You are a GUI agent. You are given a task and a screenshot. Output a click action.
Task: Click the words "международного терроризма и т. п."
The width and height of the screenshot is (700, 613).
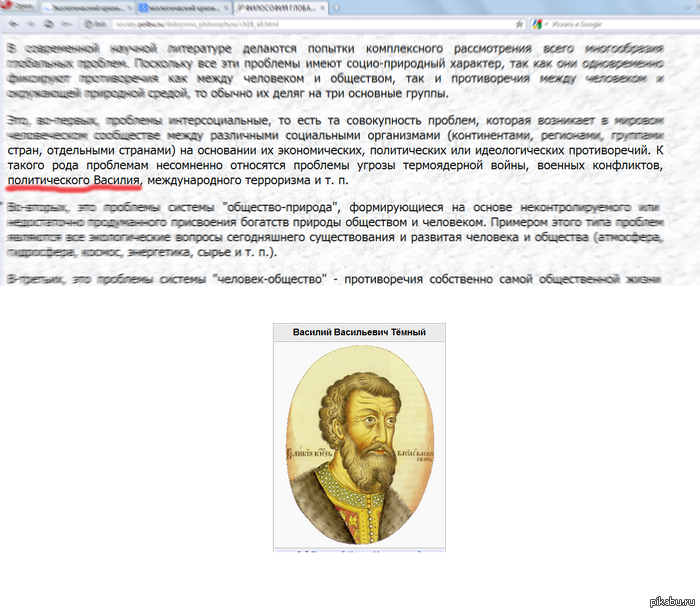coord(248,180)
